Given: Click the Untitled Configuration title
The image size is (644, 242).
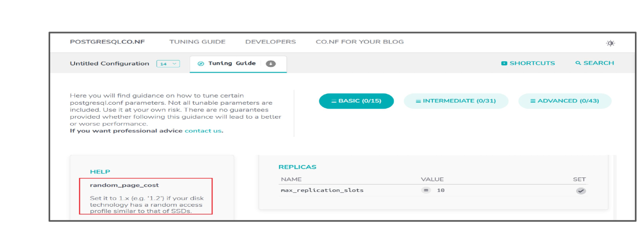Looking at the screenshot, I should pos(109,64).
